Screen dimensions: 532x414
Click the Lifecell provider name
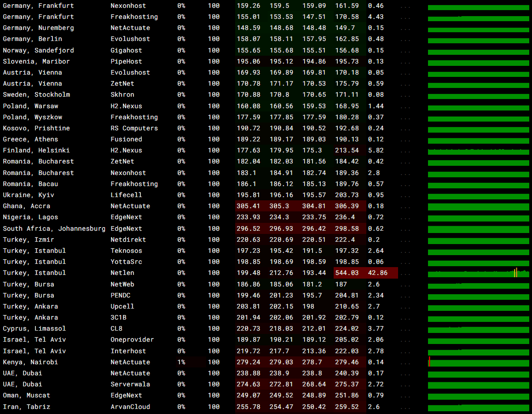point(126,195)
